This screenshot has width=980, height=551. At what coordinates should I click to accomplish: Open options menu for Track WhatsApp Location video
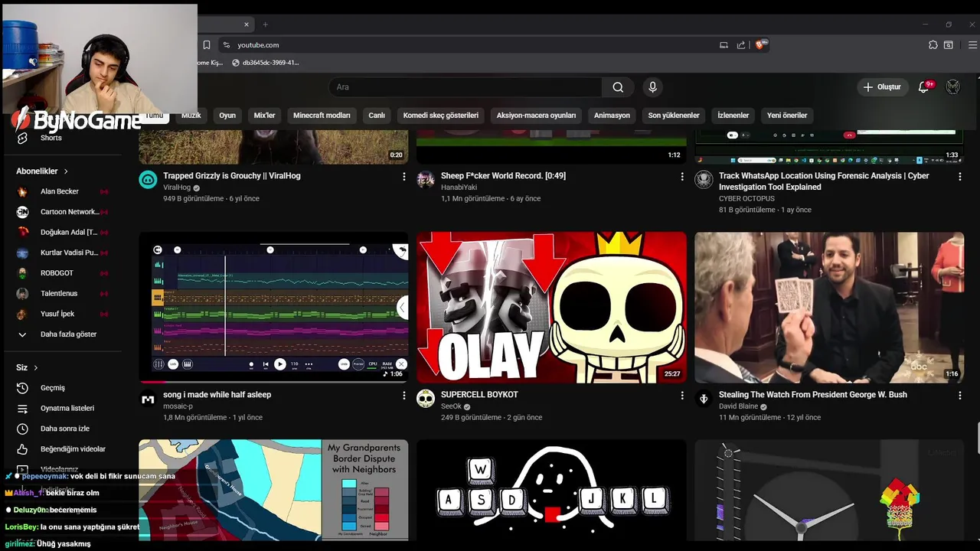click(960, 177)
